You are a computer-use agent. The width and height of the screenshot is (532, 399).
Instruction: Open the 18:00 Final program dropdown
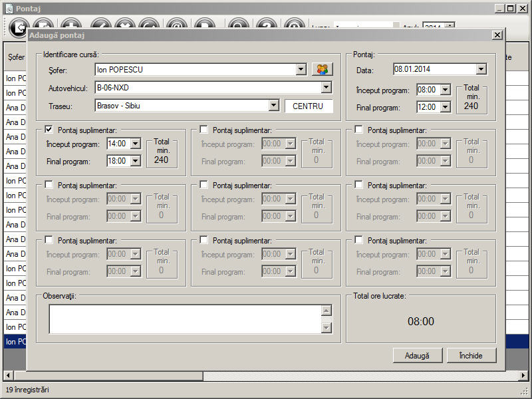[x=136, y=161]
